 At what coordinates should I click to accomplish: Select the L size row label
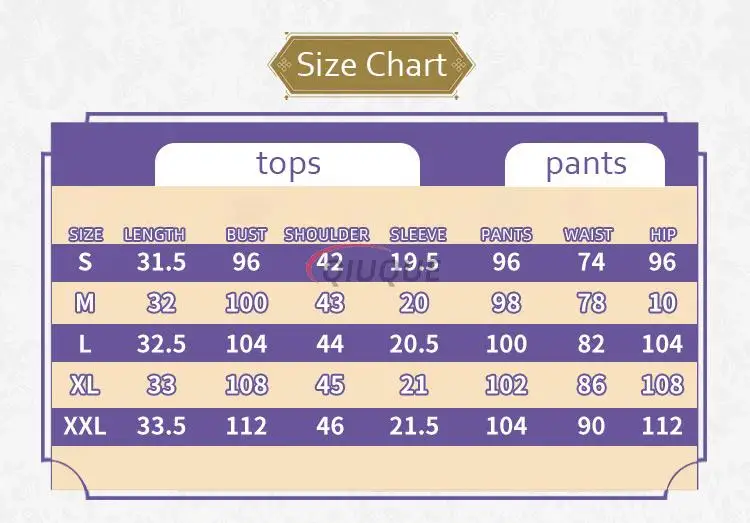85,344
